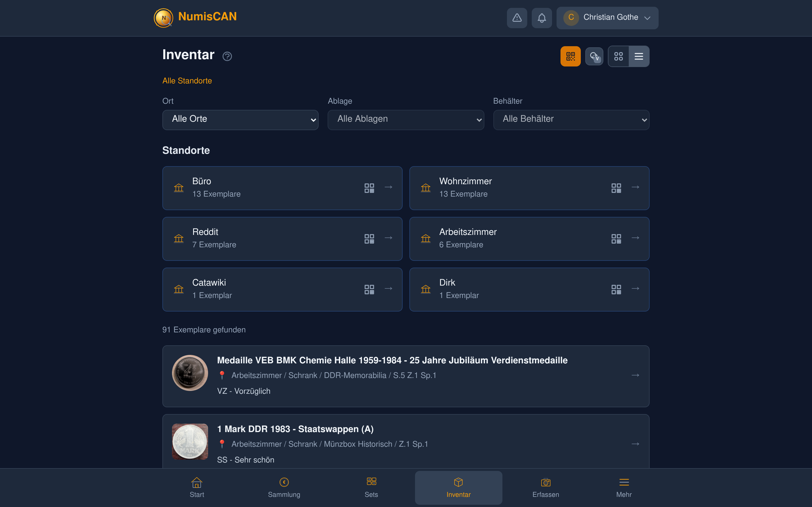Click the QR icon on the Büro card

(x=369, y=188)
